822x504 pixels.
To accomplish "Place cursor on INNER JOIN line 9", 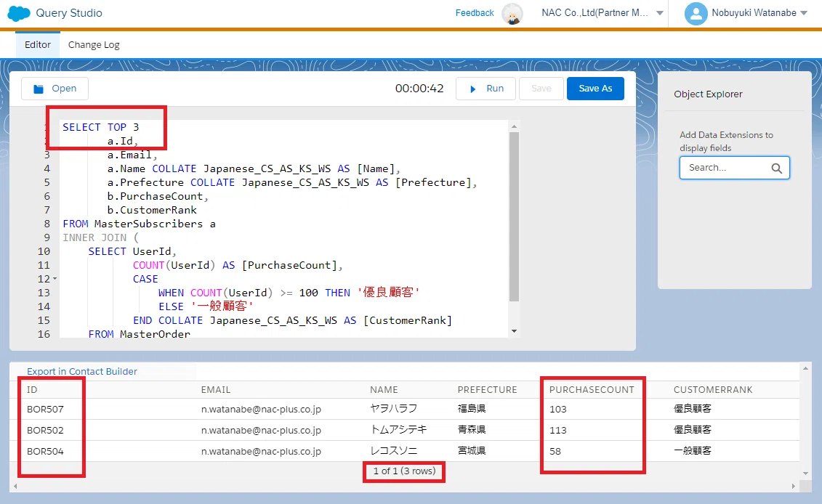I will (x=100, y=238).
